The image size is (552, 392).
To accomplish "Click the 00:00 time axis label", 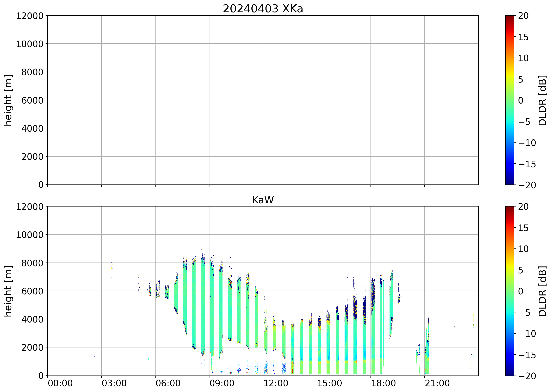I will tap(60, 383).
